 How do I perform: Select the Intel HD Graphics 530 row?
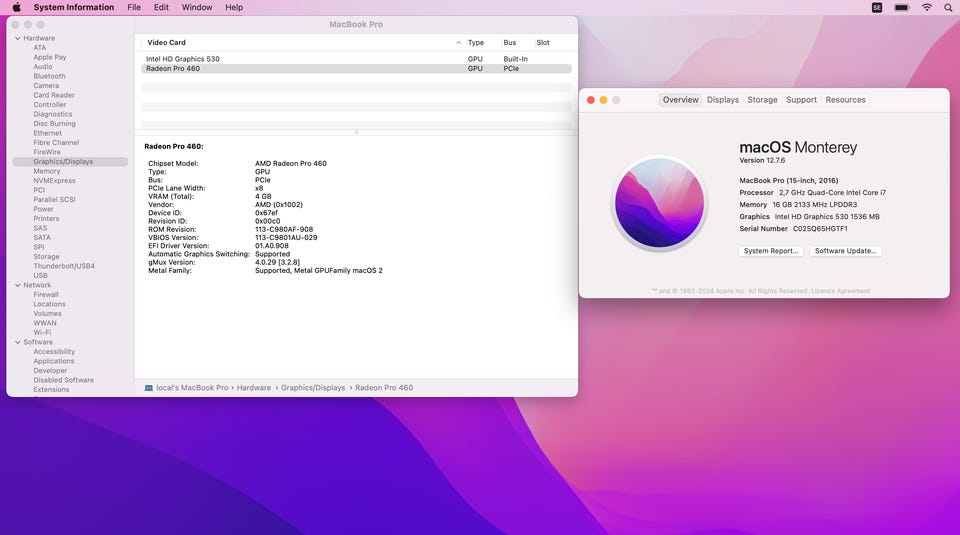[x=356, y=59]
